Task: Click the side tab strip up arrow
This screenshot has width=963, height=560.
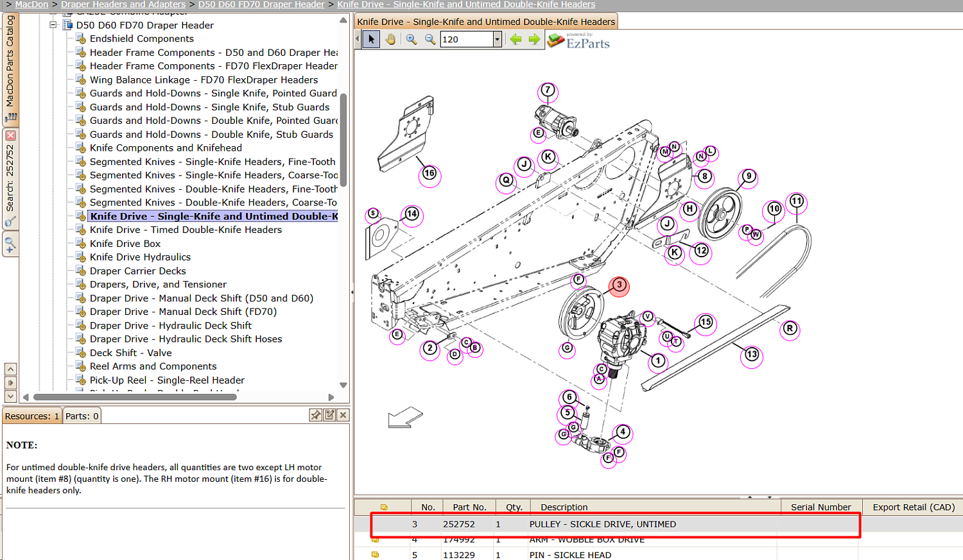Action: [x=10, y=369]
